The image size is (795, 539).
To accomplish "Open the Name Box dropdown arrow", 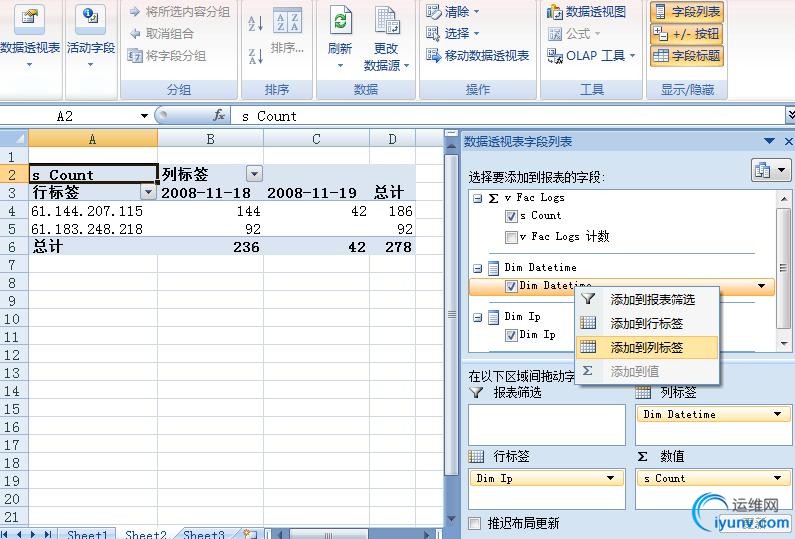I will [x=144, y=116].
